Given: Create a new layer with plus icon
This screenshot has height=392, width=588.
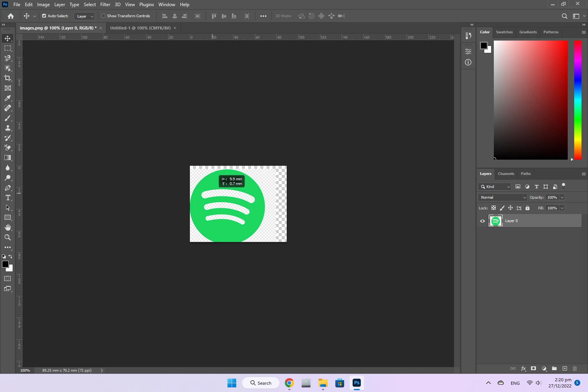Looking at the screenshot, I should (x=565, y=369).
